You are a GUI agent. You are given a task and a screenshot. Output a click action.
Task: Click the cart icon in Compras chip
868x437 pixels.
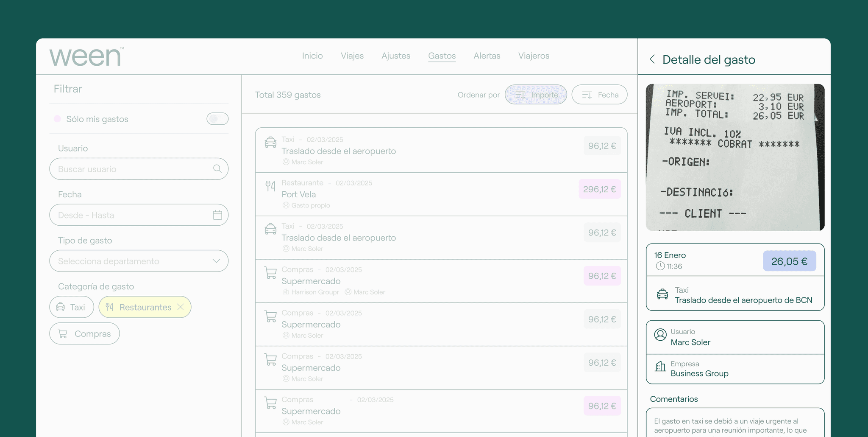[62, 334]
